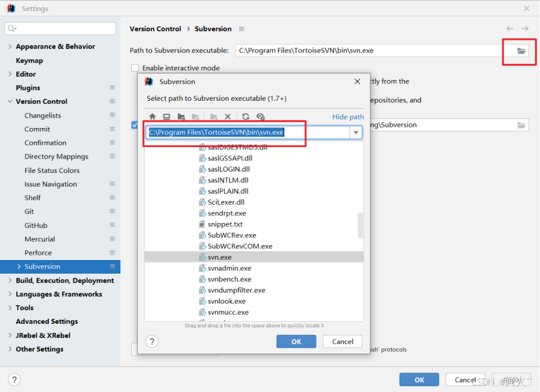Click the file list vertical scrollbar

tap(360, 226)
